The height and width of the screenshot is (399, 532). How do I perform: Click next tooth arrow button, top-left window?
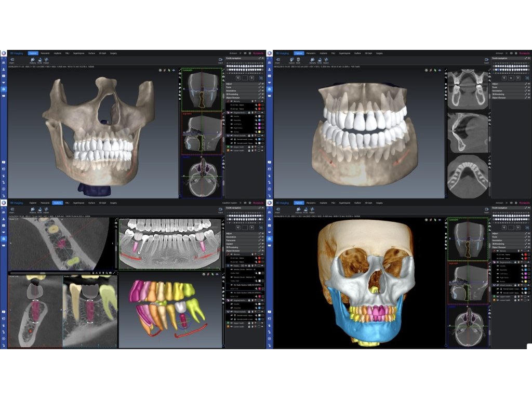[x=252, y=78]
